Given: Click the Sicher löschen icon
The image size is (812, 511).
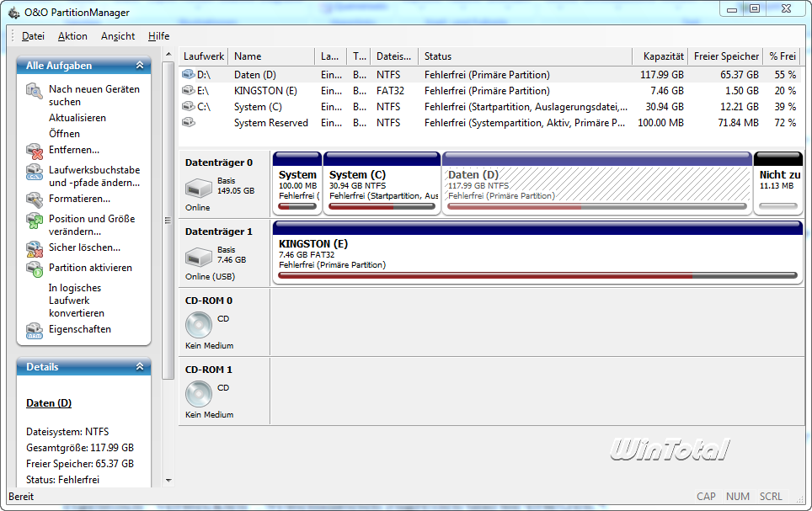Looking at the screenshot, I should pyautogui.click(x=35, y=249).
